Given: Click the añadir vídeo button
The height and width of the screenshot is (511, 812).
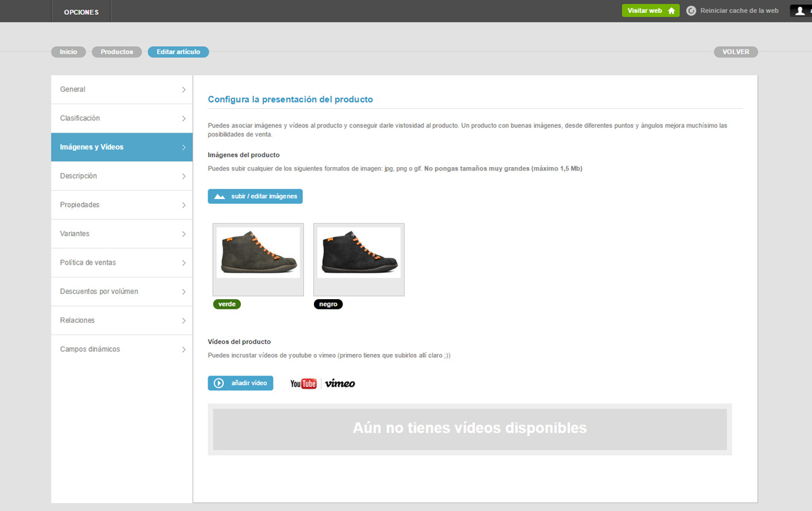Looking at the screenshot, I should click(x=240, y=383).
